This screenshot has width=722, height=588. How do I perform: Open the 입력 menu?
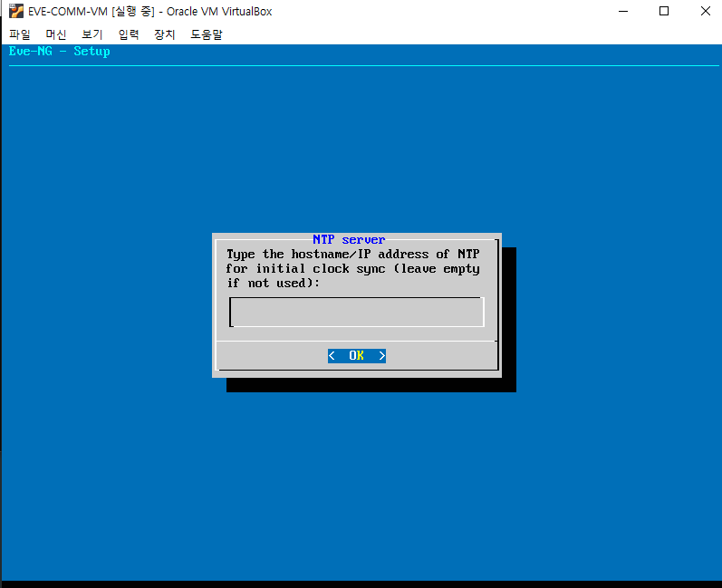129,34
